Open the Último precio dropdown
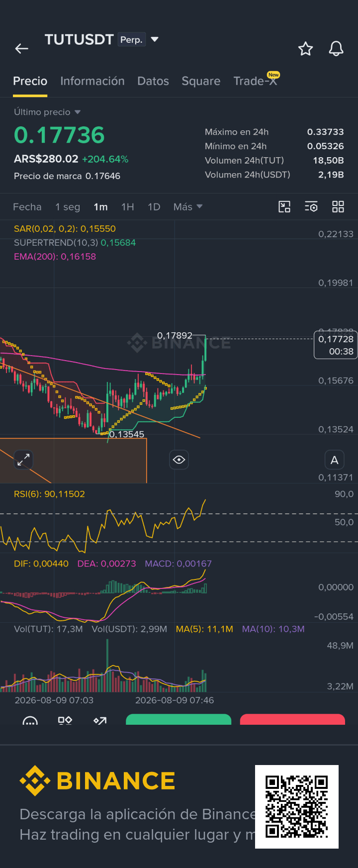 (x=47, y=112)
